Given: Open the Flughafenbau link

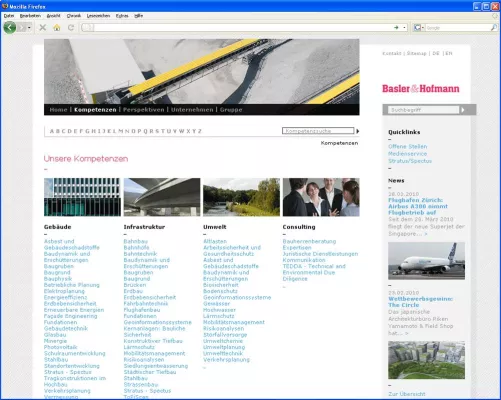Looking at the screenshot, I should point(142,310).
